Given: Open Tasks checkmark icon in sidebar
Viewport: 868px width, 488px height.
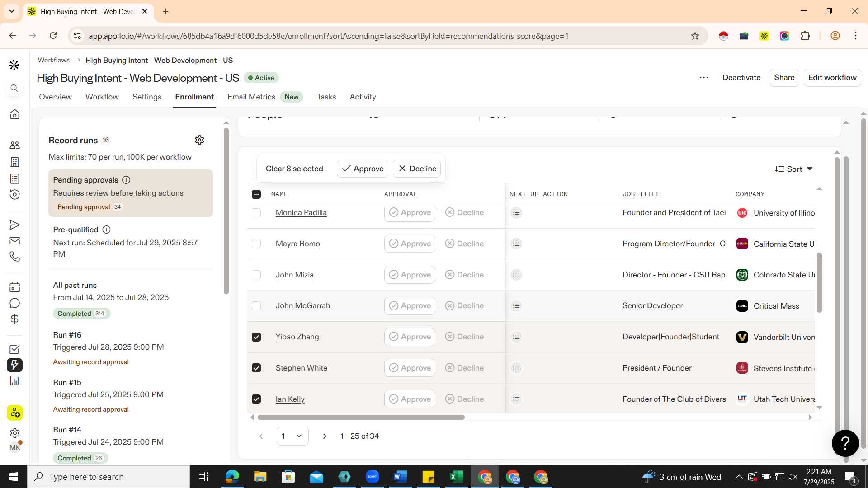Looking at the screenshot, I should pos(14,349).
